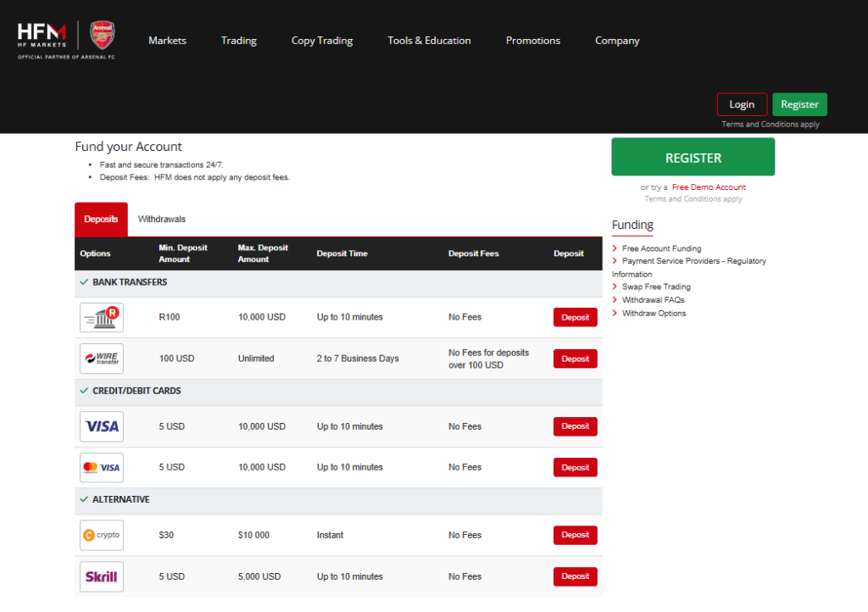
Task: Click Deposit for VISA card row
Action: (x=576, y=426)
